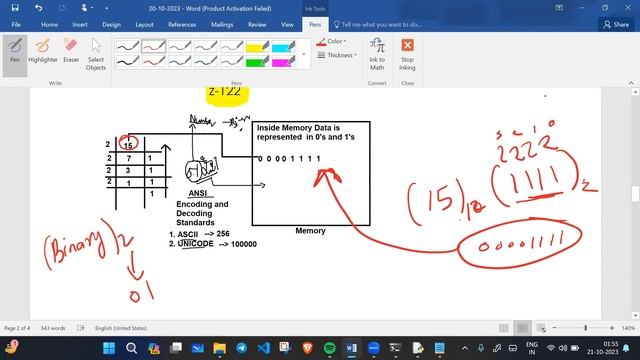The image size is (640, 360).
Task: Open the pen Thickness dropdown
Action: tap(337, 55)
